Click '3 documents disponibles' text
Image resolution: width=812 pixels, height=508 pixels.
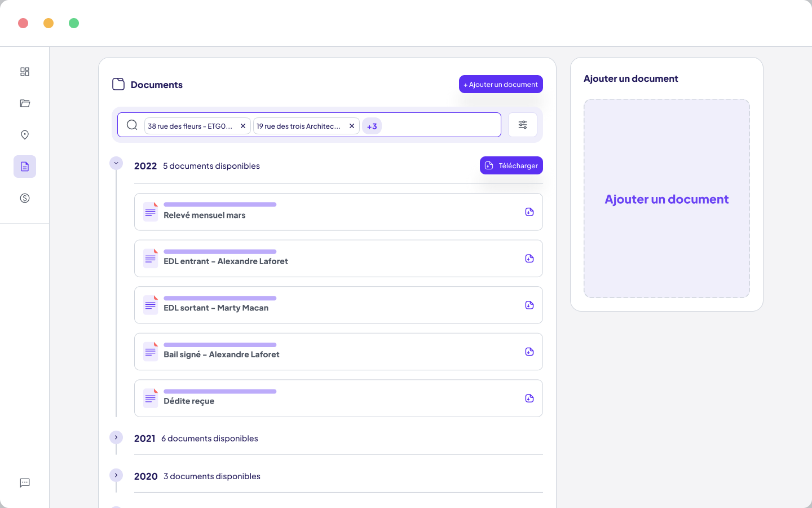pos(212,476)
